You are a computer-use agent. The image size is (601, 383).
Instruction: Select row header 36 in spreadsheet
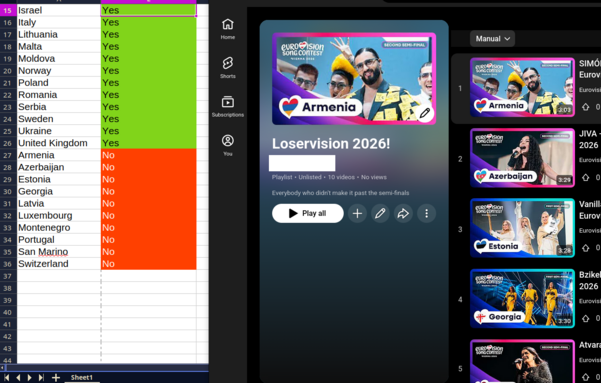click(8, 264)
